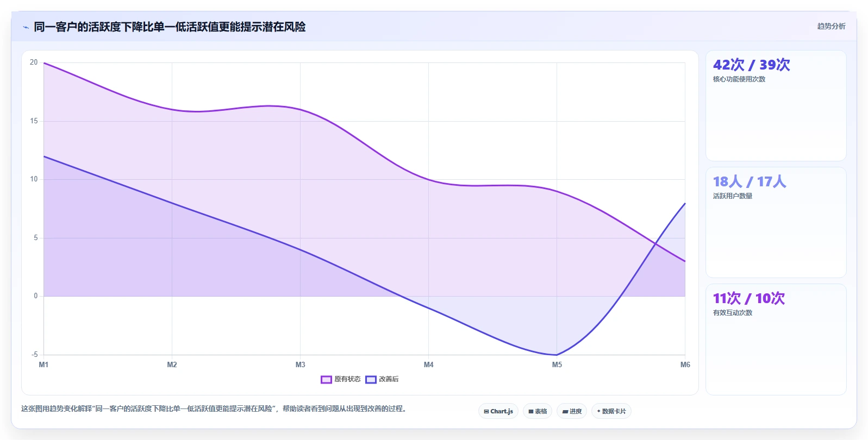
Task: Click the chart description caption below chart
Action: click(x=214, y=408)
